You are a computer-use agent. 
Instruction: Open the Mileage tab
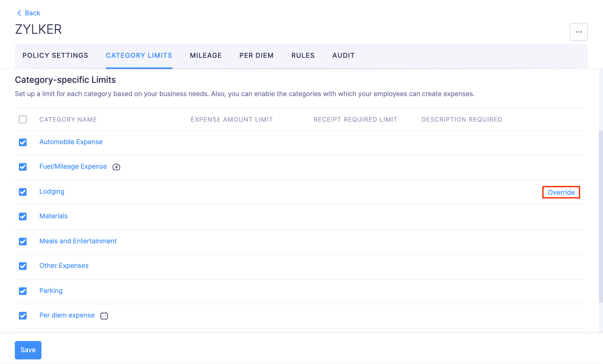point(206,55)
